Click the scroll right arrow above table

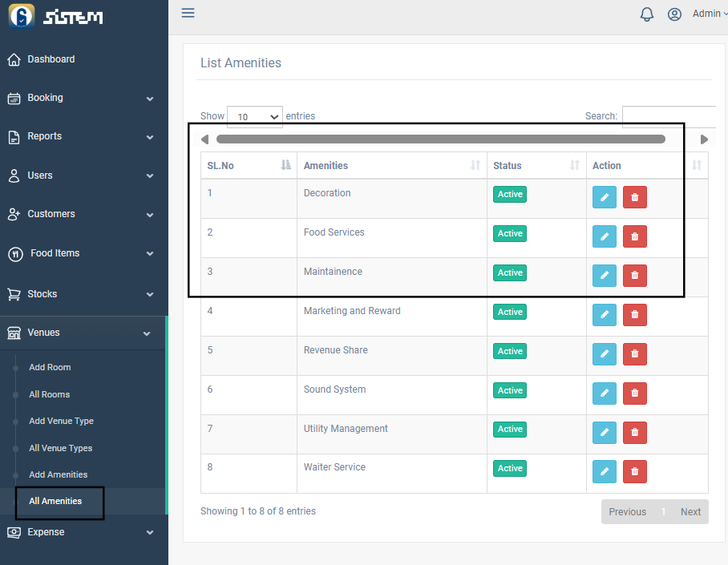pos(704,139)
